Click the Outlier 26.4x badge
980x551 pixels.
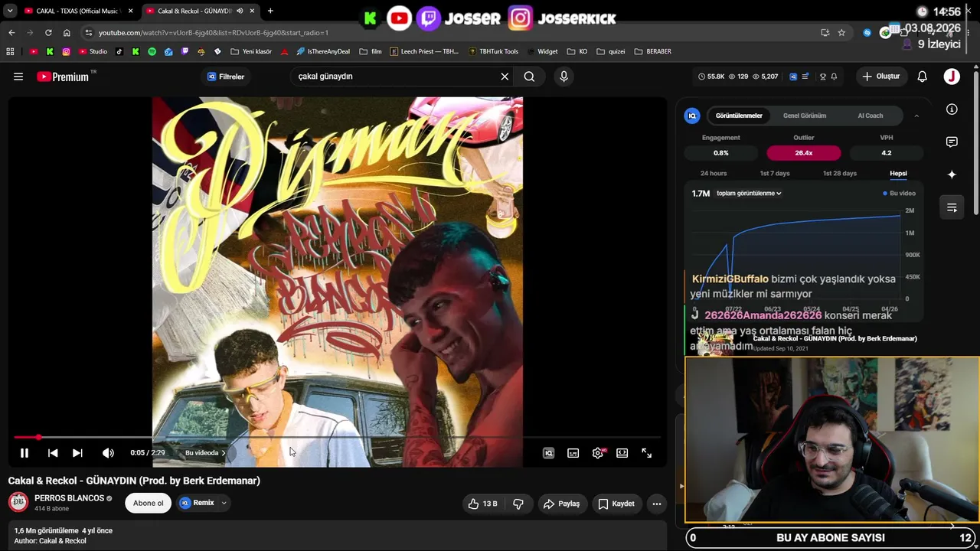tap(804, 153)
